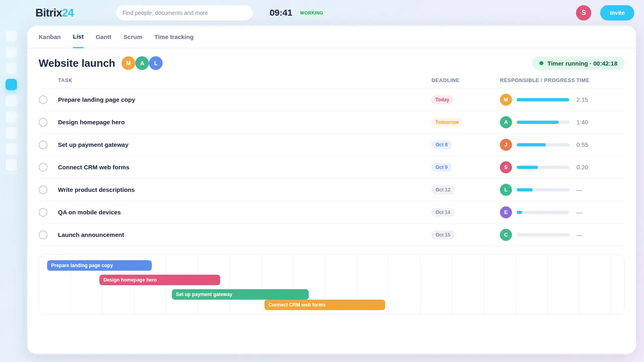Click the A member avatar beside Website launch
The image size is (644, 362).
[x=142, y=63]
